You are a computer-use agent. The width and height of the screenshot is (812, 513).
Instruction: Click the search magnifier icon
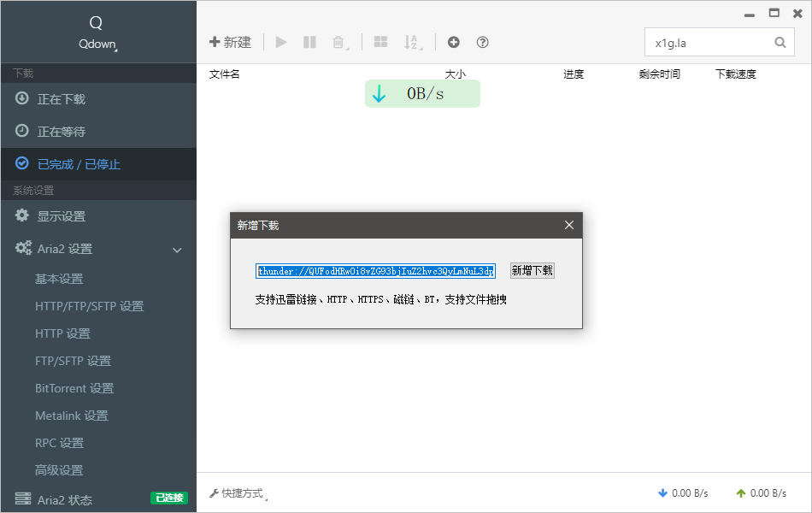coord(780,43)
